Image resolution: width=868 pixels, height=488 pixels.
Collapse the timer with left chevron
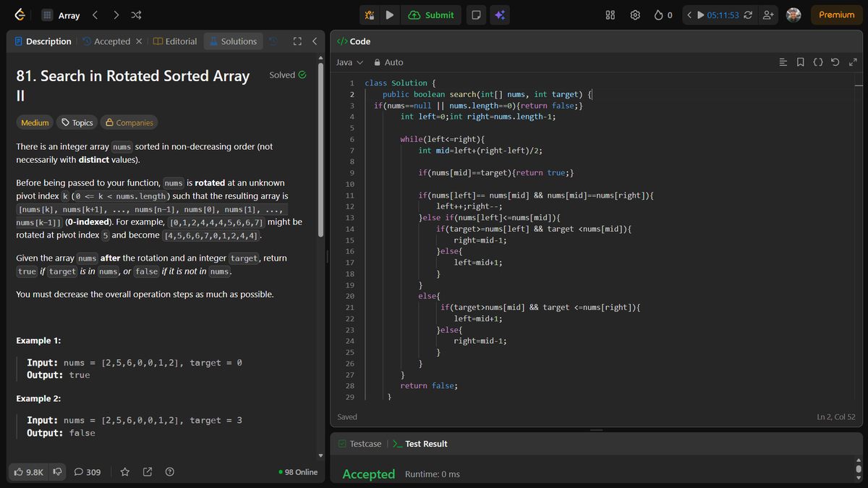pos(689,15)
